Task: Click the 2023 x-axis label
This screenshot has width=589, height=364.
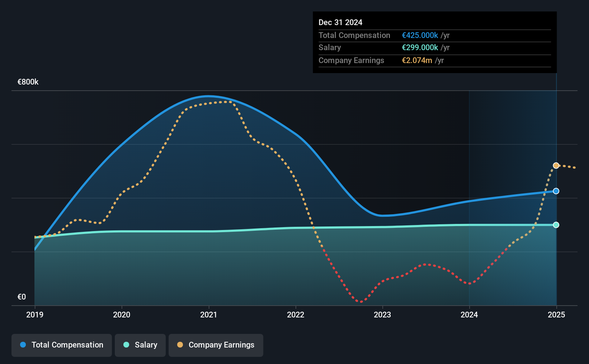Action: (382, 315)
